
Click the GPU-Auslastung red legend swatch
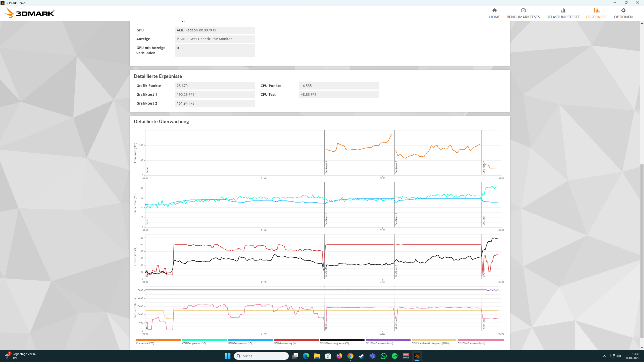click(x=296, y=340)
